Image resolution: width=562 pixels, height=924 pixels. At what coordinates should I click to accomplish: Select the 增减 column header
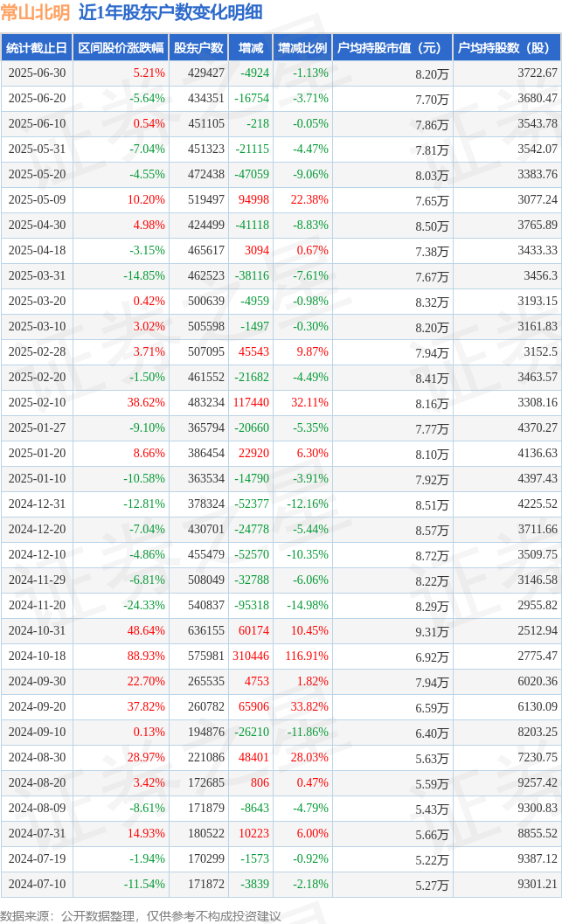pos(251,48)
